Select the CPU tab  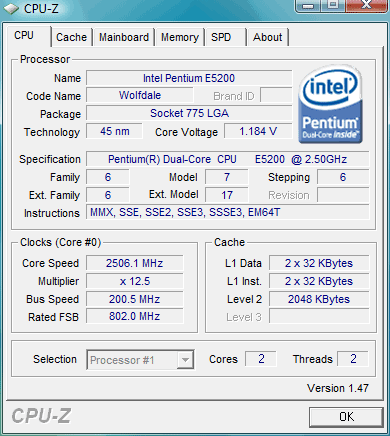(28, 35)
